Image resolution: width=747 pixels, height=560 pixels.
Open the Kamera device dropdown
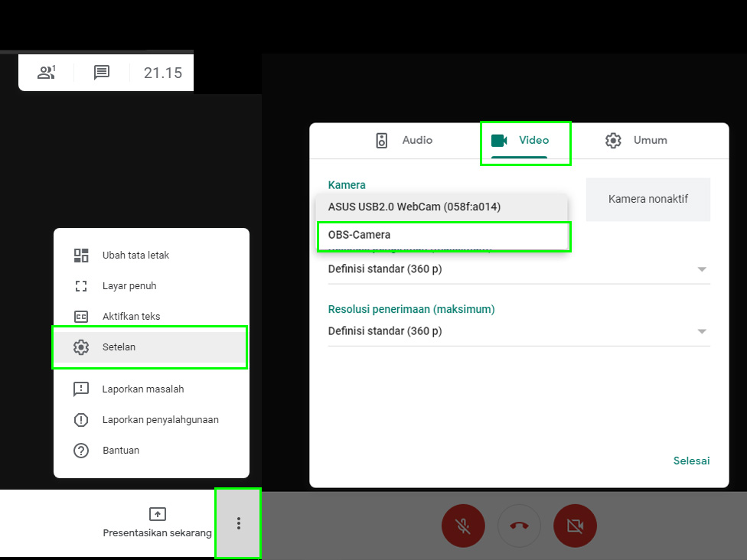[444, 207]
